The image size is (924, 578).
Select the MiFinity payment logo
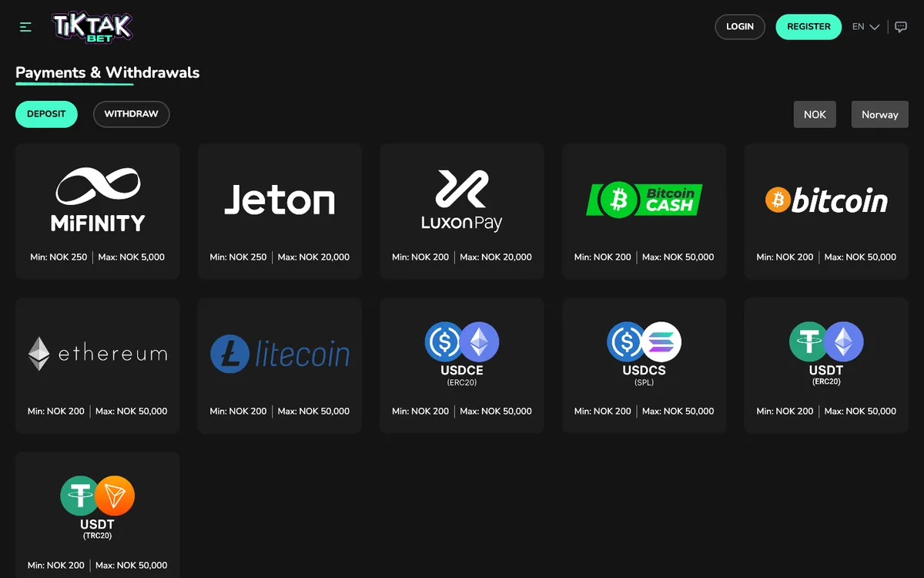[x=98, y=201]
